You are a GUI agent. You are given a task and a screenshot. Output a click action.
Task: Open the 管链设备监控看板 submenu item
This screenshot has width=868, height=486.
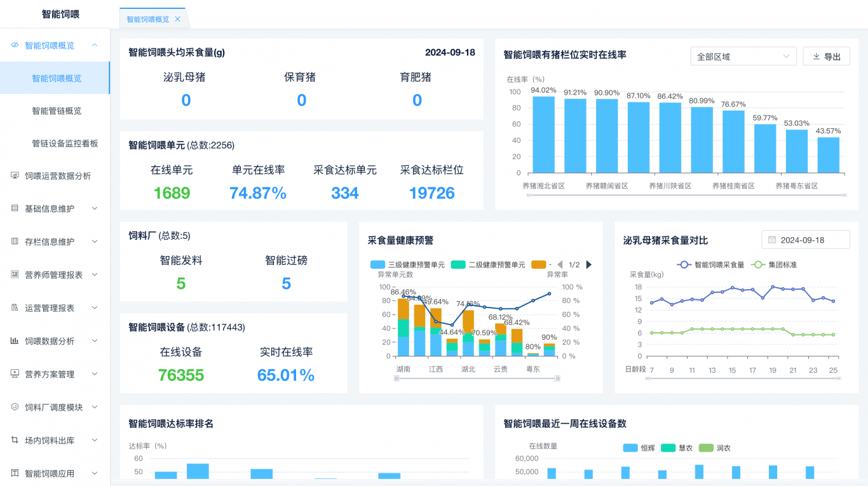tap(55, 144)
